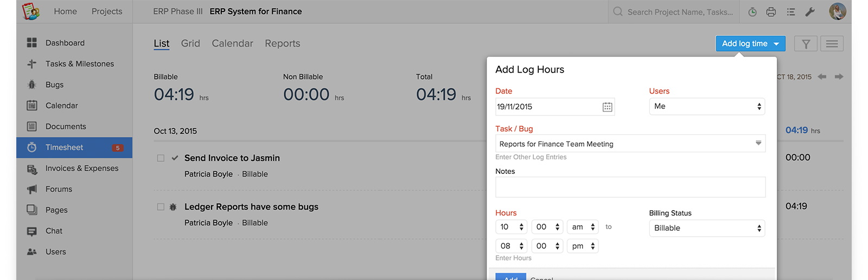
Task: Check the Ledger Reports bug checkbox
Action: pos(161,207)
